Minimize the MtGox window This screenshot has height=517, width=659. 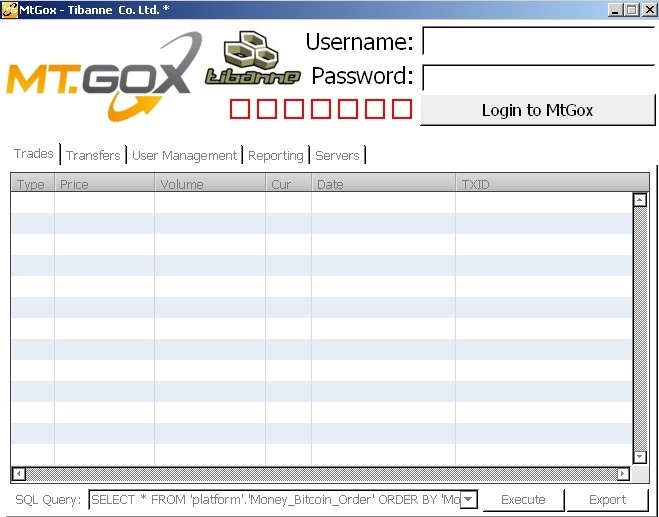(x=615, y=10)
